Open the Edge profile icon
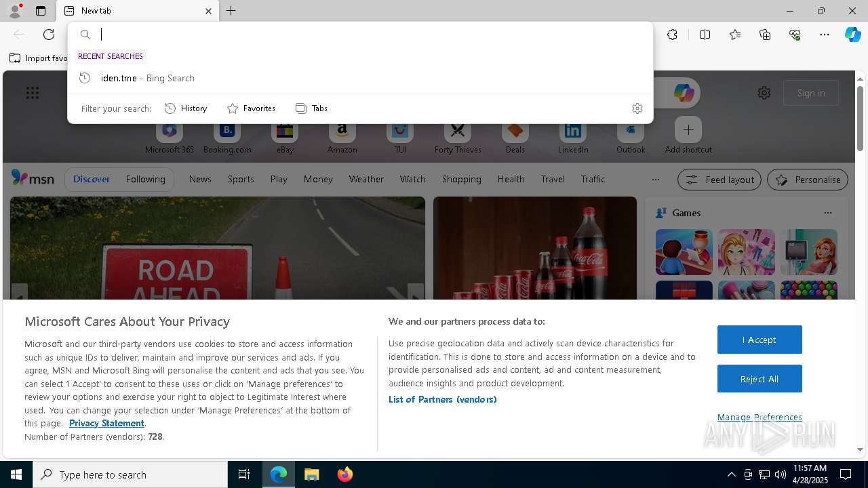Viewport: 868px width, 488px height. point(14,11)
